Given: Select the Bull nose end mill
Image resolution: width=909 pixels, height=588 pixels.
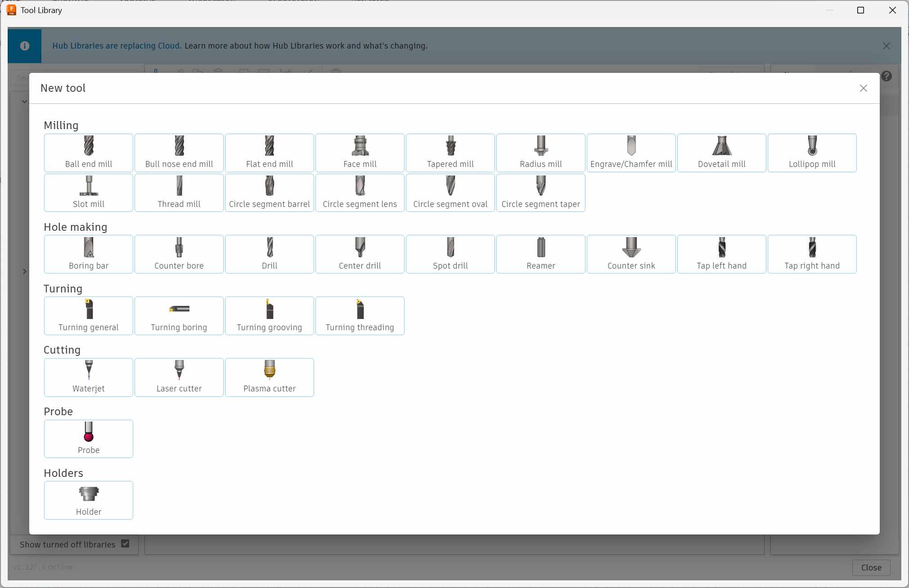Looking at the screenshot, I should point(179,153).
